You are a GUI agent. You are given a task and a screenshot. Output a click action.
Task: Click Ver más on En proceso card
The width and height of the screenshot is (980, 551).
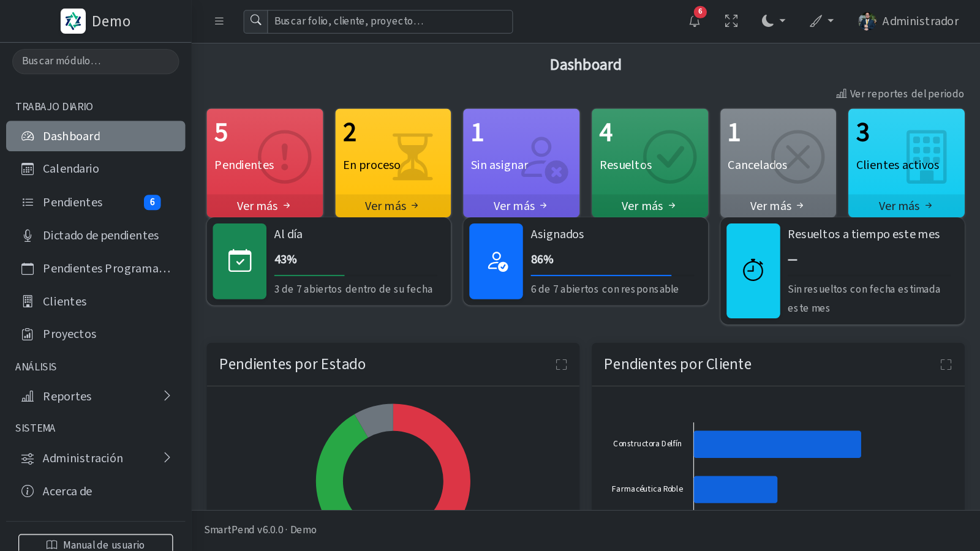tap(393, 206)
